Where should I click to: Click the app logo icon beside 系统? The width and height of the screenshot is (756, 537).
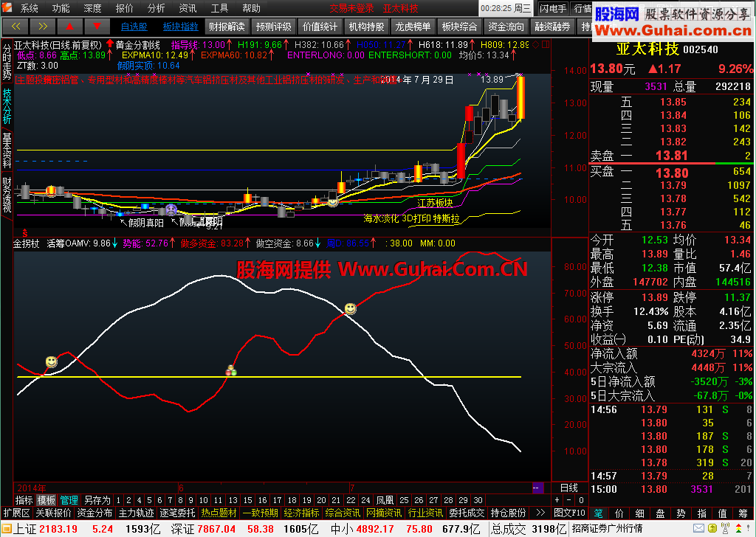point(7,7)
